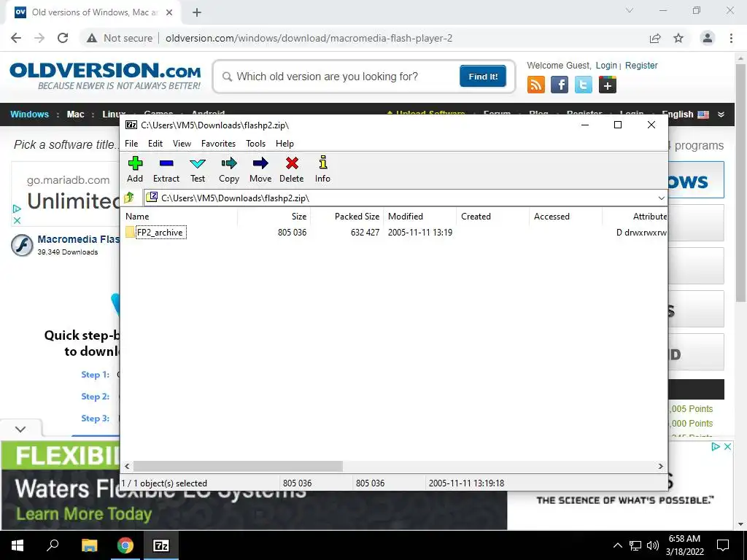This screenshot has width=747, height=560.
Task: Sort by the Created column header
Action: 492,216
